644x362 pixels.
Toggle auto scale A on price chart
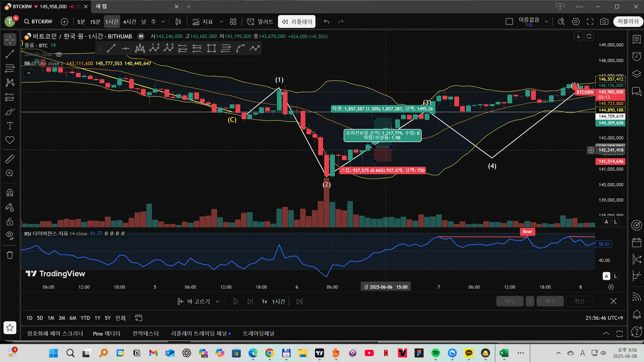click(x=606, y=222)
